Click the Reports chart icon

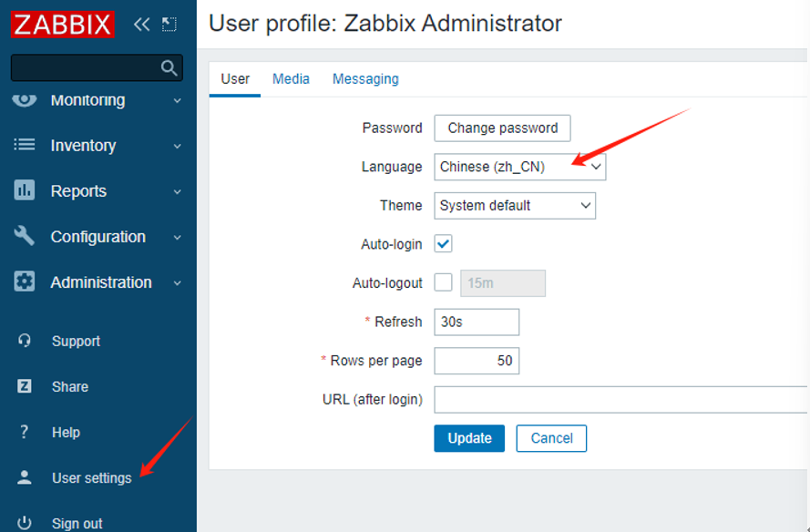(25, 190)
